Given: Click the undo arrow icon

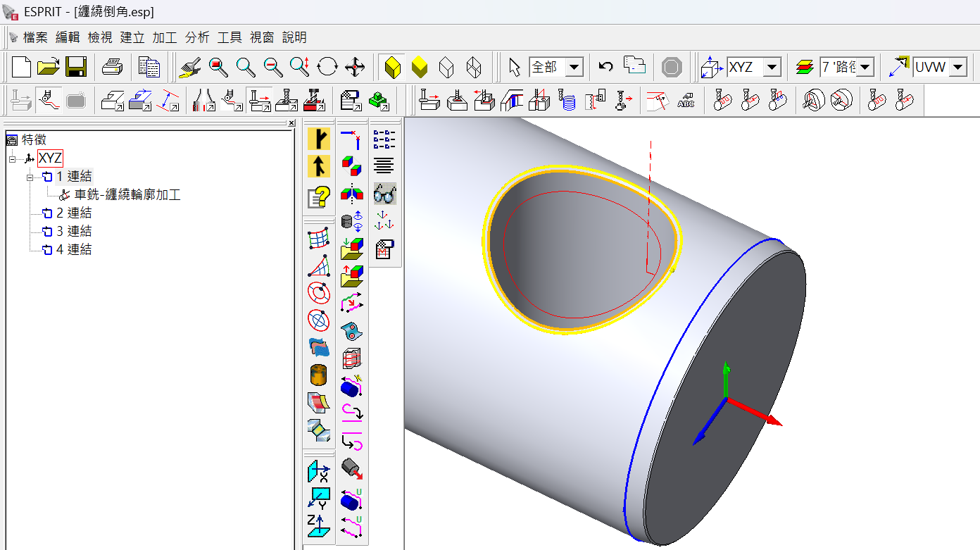Looking at the screenshot, I should [x=605, y=67].
